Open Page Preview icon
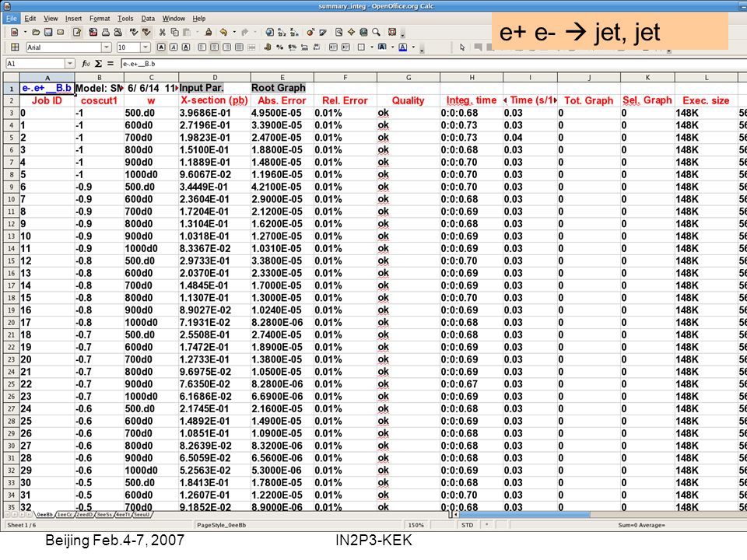This screenshot has width=747, height=560. [x=117, y=32]
